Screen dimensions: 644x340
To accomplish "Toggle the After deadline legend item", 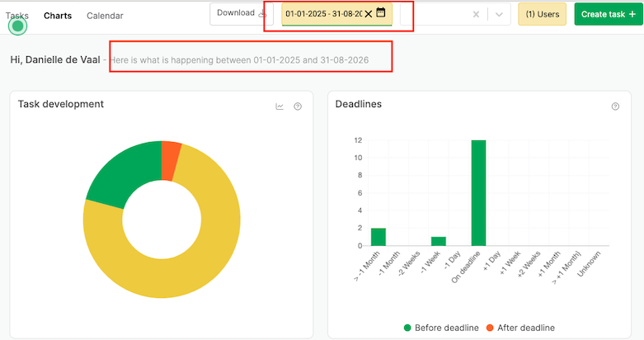I will (x=519, y=328).
